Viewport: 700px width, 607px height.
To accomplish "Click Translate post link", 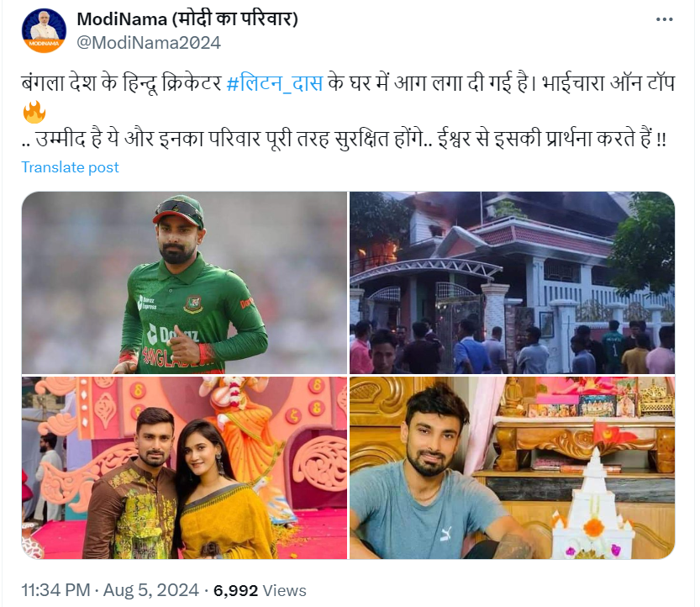I will pyautogui.click(x=70, y=167).
